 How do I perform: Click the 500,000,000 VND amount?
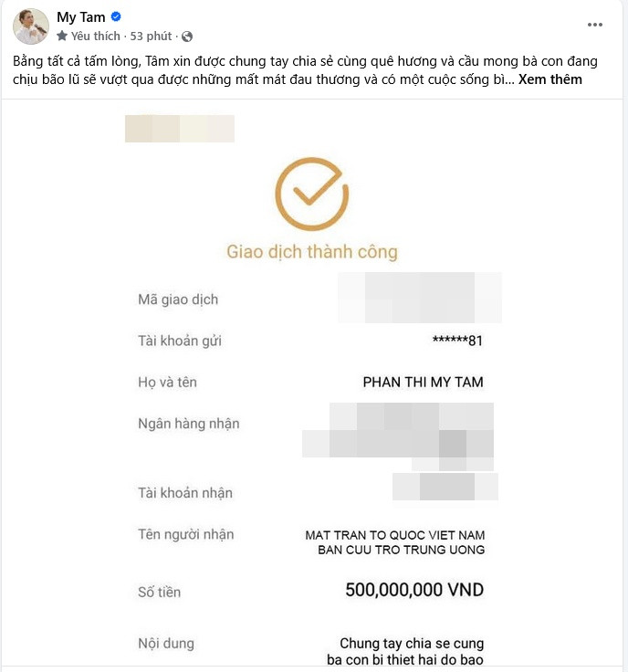414,590
